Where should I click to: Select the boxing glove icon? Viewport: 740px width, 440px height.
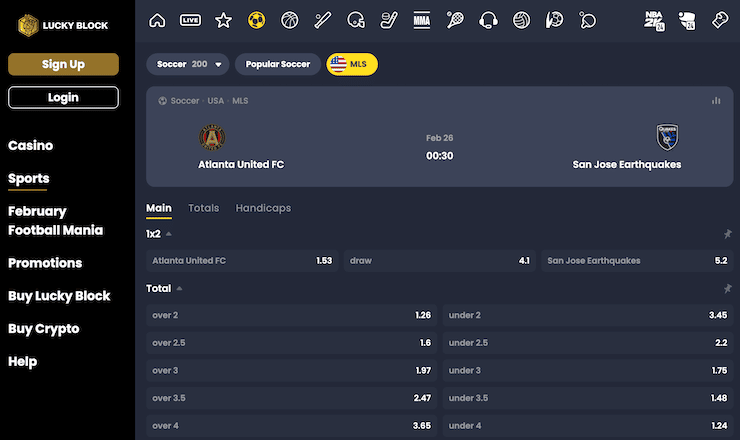point(720,20)
